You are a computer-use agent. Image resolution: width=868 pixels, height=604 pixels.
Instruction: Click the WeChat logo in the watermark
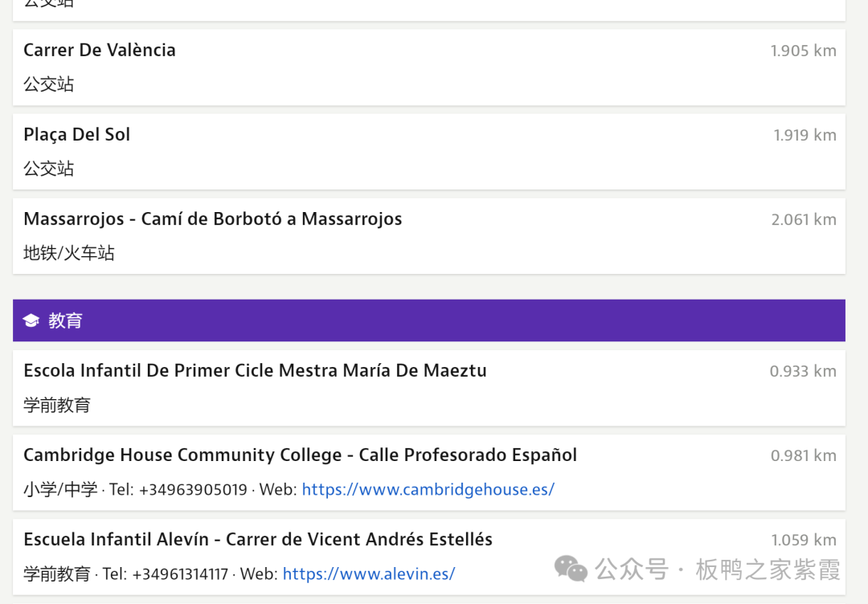[x=571, y=569]
